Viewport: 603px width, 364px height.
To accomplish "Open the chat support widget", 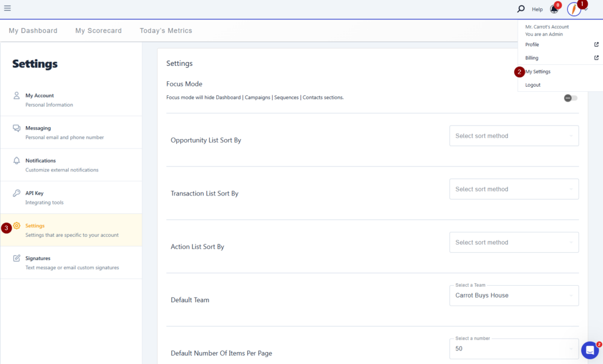I will [x=590, y=350].
